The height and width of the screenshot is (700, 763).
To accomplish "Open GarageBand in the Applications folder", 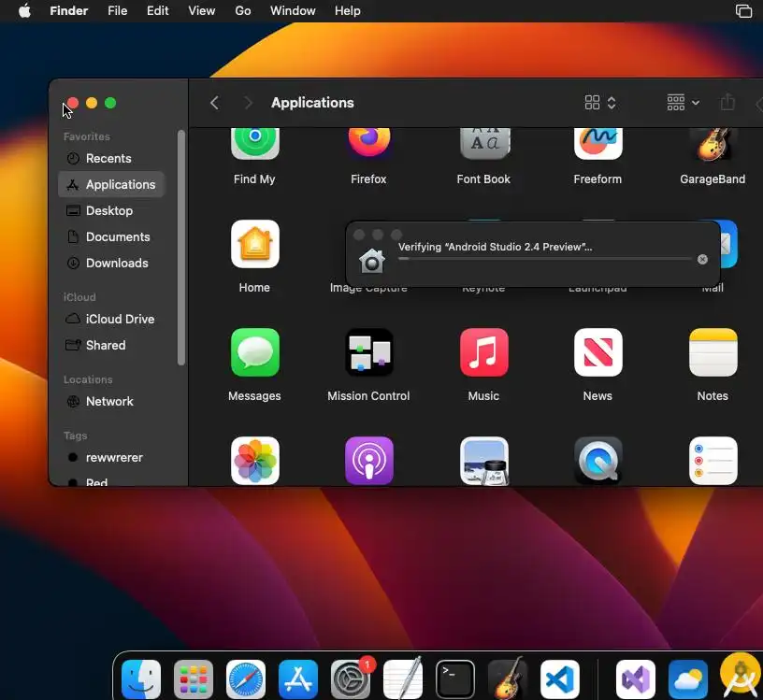I will point(713,145).
